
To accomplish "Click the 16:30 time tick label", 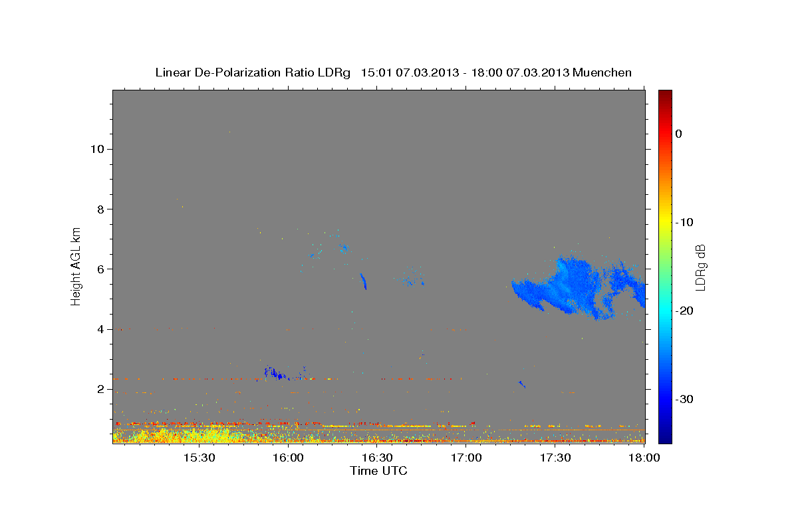I will 377,458.
